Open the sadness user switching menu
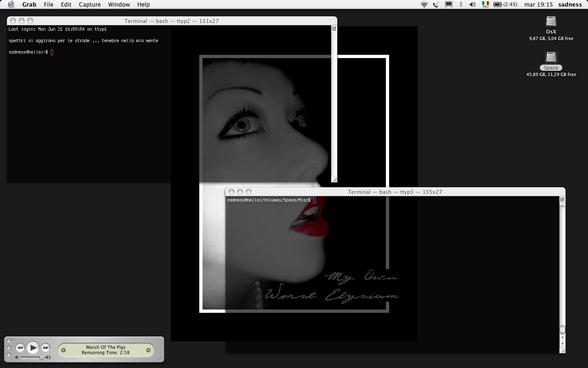Viewport: 588px width, 368px height. [570, 4]
